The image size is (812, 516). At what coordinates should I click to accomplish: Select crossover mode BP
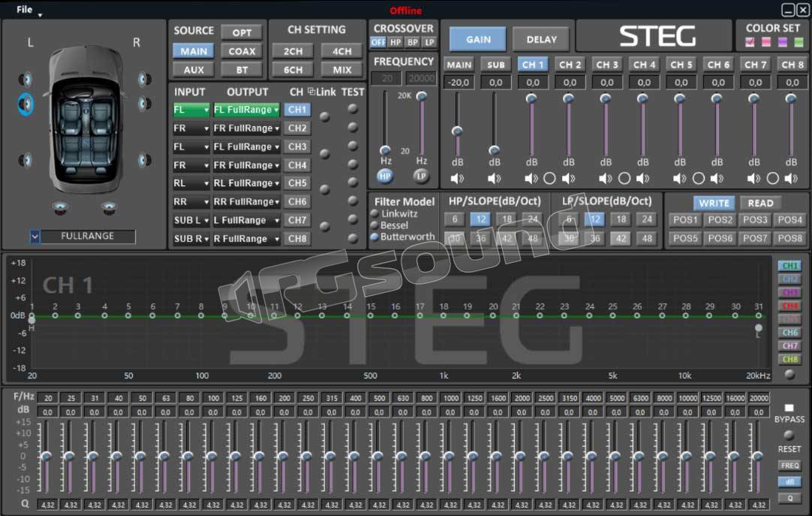tap(412, 43)
